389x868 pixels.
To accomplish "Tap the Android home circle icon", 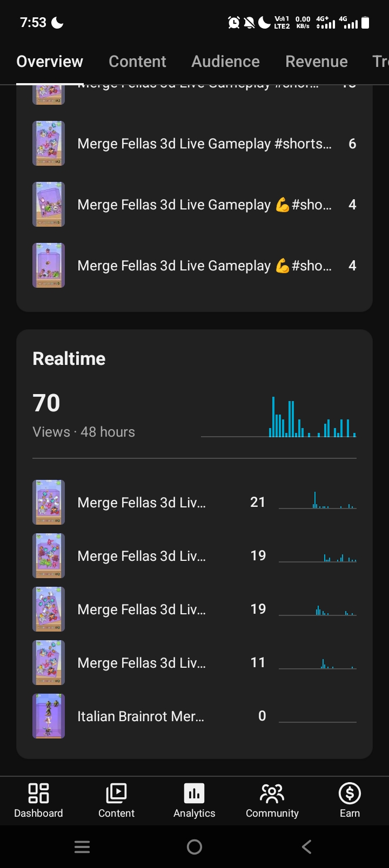I will point(194,846).
